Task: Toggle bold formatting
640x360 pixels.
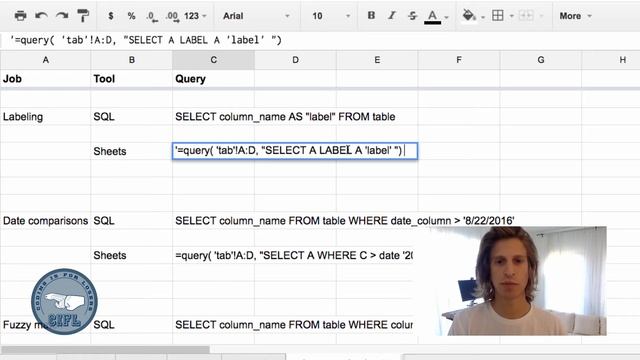Action: 371,16
